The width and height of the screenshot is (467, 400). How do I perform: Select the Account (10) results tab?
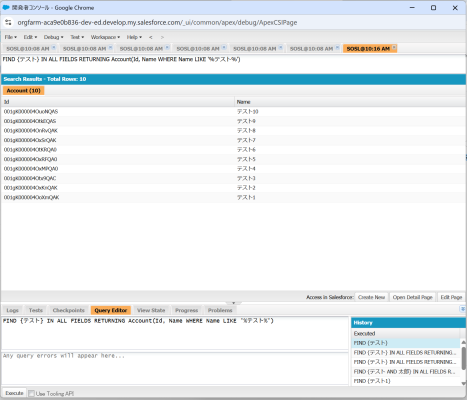pyautogui.click(x=23, y=90)
